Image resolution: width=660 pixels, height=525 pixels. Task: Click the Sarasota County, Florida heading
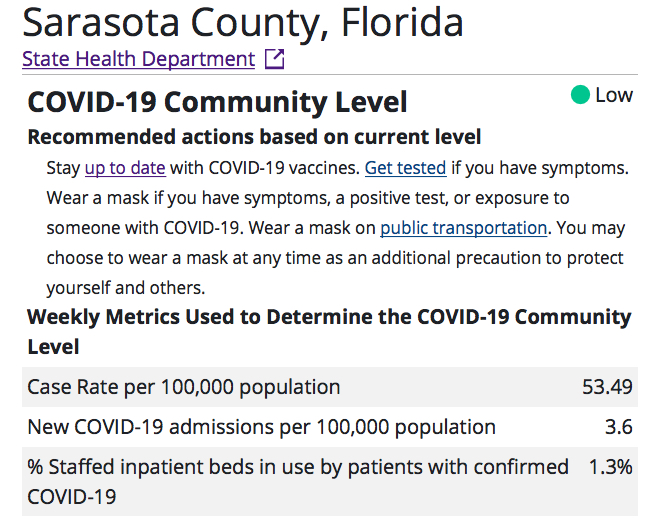coord(243,22)
